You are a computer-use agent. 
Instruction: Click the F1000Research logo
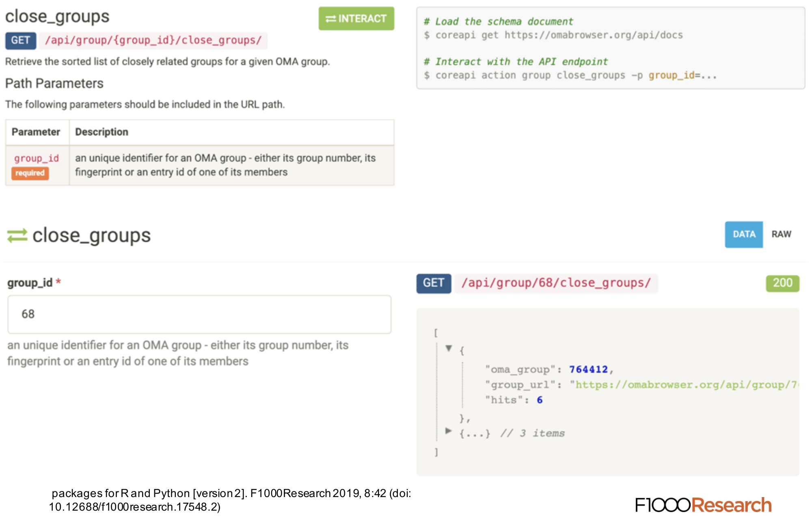[x=703, y=505]
